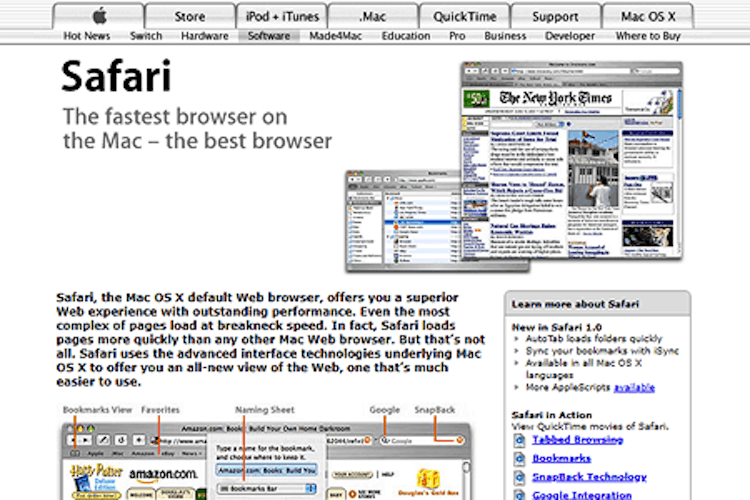Screen dimensions: 750x500
Task: Open the Bookmarks Bar location dropdown
Action: pyautogui.click(x=266, y=489)
